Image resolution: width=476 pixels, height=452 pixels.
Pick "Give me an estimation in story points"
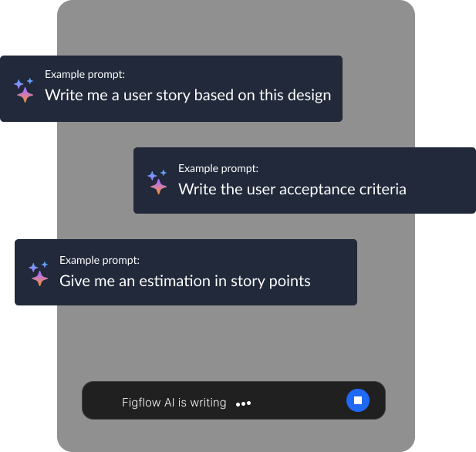(x=184, y=281)
